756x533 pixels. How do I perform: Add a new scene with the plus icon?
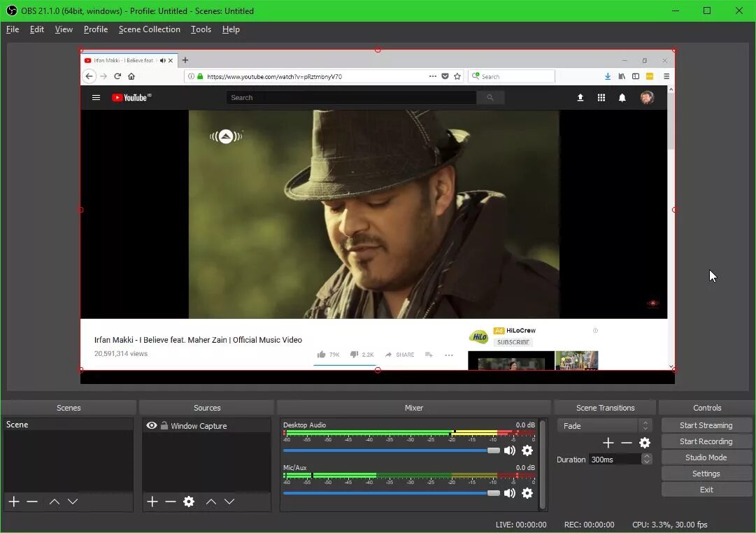(x=14, y=502)
